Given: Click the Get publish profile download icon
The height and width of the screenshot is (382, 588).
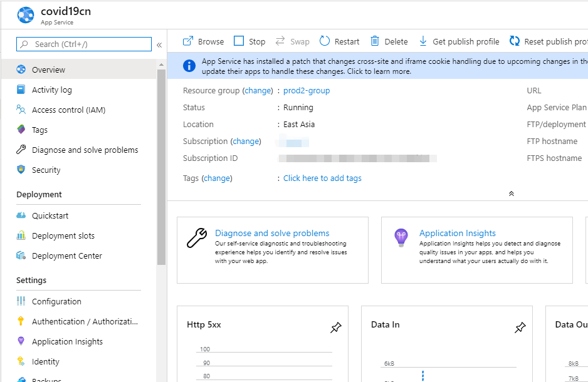Looking at the screenshot, I should click(x=423, y=41).
